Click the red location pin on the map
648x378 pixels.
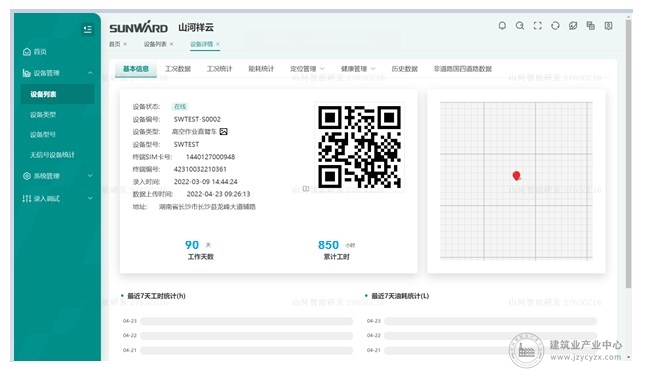coord(516,176)
